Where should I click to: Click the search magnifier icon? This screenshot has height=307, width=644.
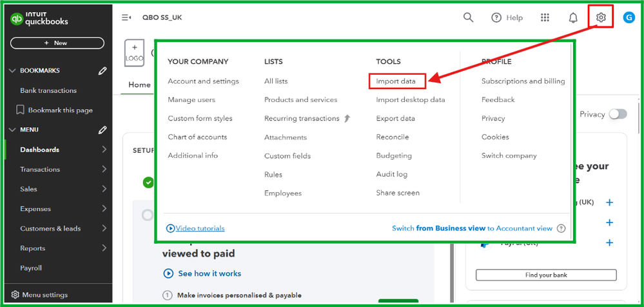pos(469,17)
